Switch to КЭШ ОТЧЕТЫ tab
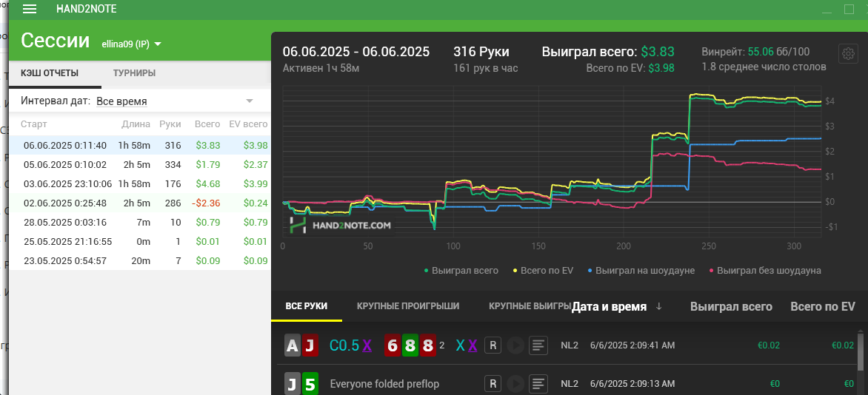 click(50, 73)
